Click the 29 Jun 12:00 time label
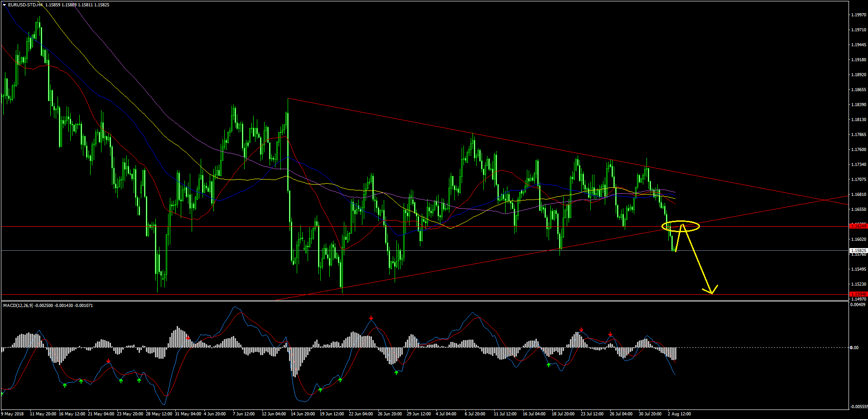Viewport: 868px width, 419px height. (x=419, y=414)
